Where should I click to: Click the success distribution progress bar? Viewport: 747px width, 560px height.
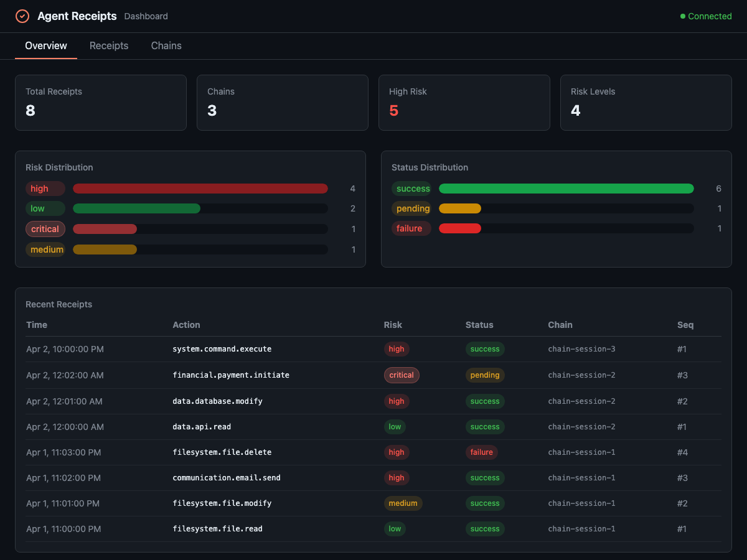click(x=566, y=188)
